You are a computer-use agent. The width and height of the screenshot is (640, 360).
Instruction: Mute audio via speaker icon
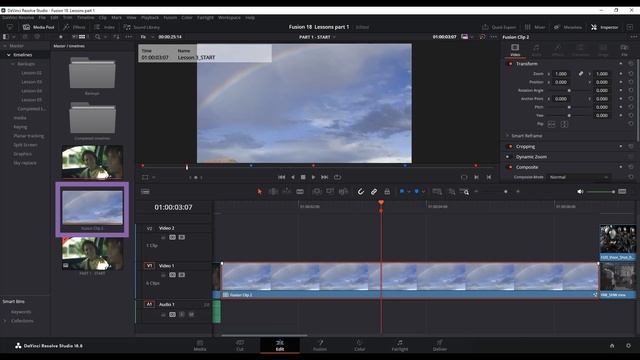(580, 191)
